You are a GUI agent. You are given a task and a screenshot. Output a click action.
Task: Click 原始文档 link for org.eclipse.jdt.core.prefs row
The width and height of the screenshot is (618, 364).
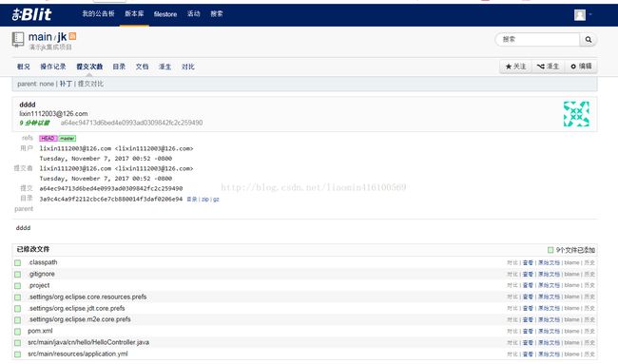pos(549,309)
